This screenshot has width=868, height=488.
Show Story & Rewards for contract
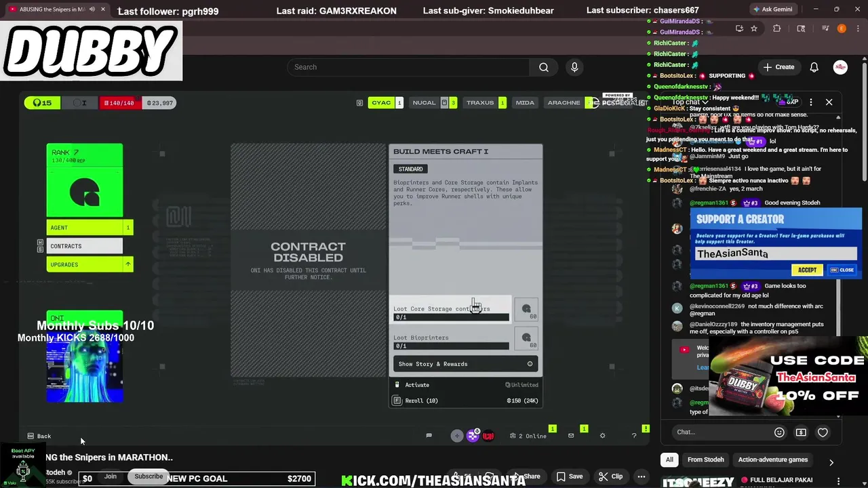tap(465, 364)
